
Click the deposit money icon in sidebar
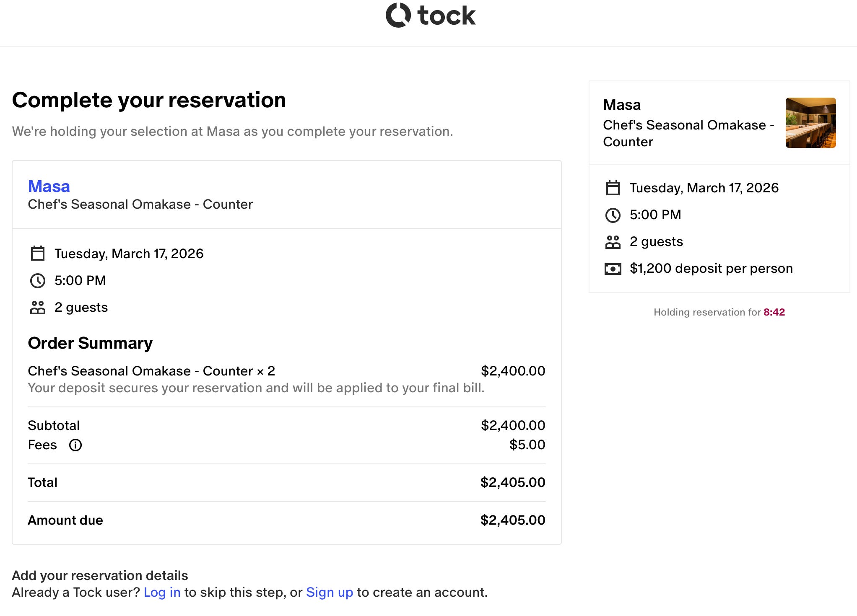613,269
